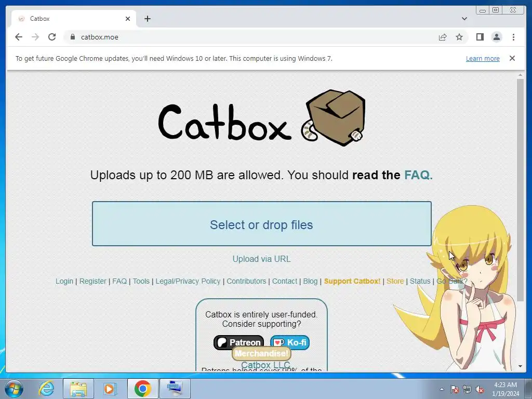Click the Catbox box cat logo
This screenshot has height=399, width=532.
pos(262,118)
